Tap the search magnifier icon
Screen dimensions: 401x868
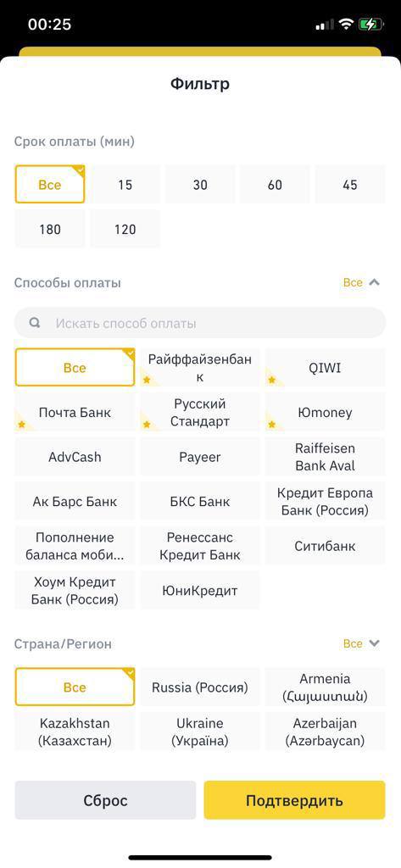pyautogui.click(x=35, y=323)
